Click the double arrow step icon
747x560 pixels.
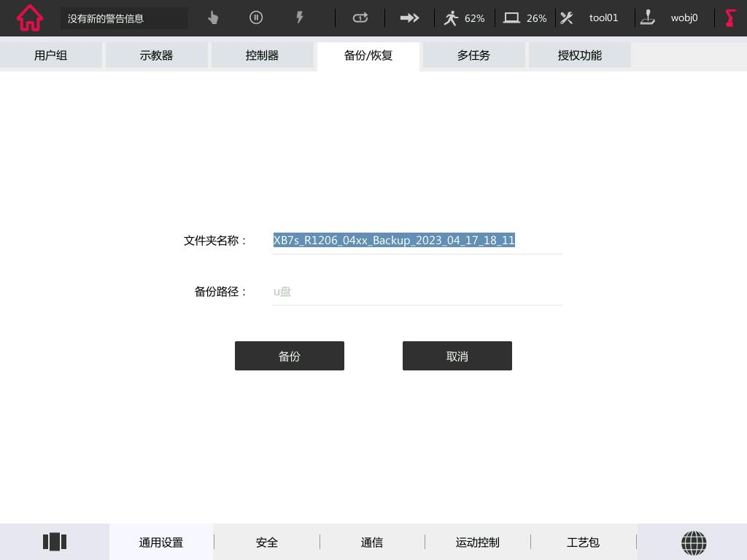[x=410, y=17]
